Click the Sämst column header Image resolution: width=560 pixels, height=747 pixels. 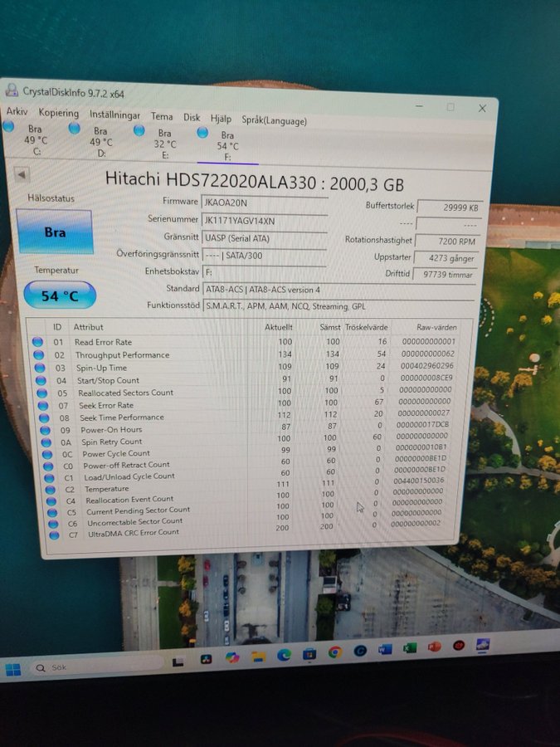[330, 327]
